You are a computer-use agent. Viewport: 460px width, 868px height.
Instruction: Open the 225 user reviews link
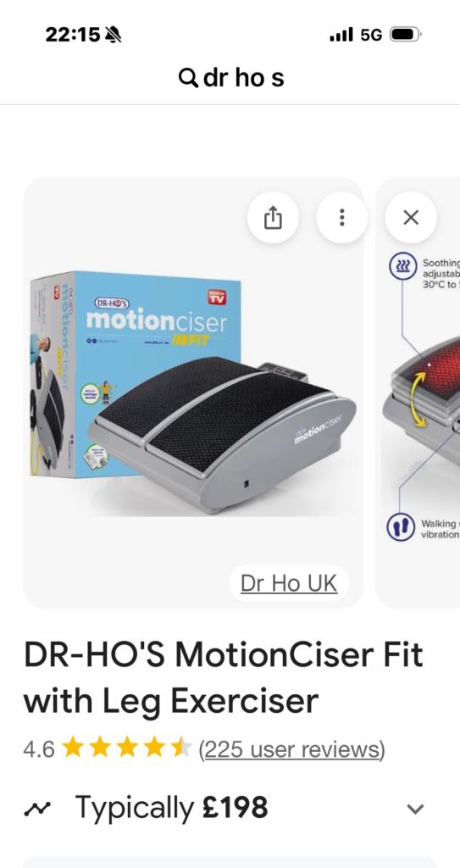(291, 749)
